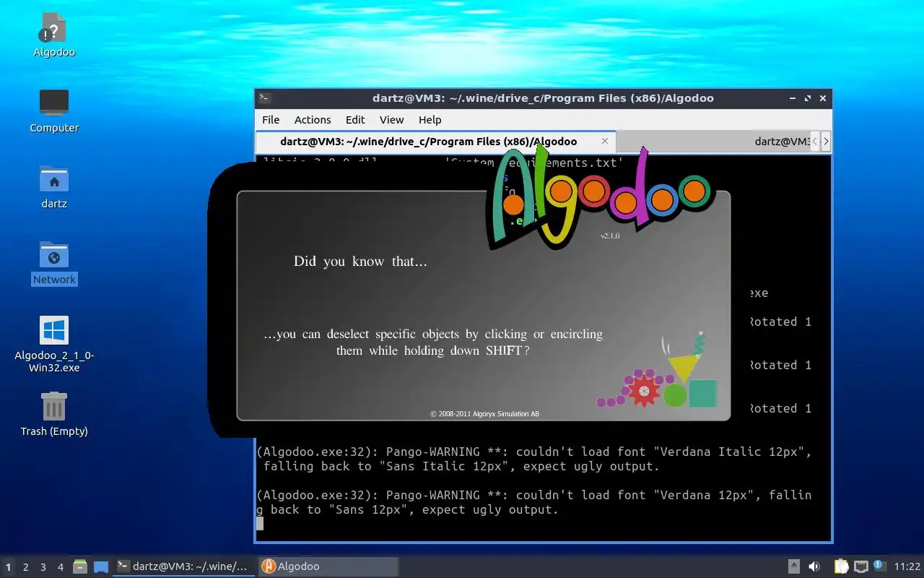This screenshot has height=578, width=924.
Task: Switch to workspace 1 in the panel
Action: coord(9,567)
